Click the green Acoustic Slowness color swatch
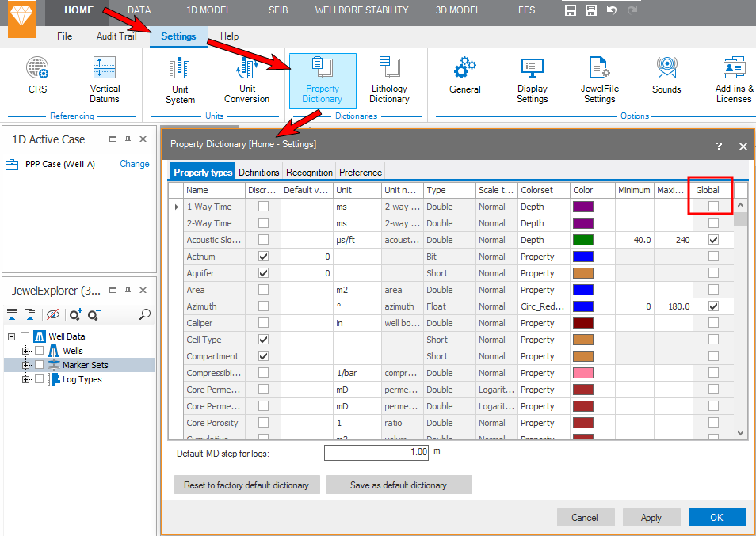The width and height of the screenshot is (756, 536). click(582, 240)
